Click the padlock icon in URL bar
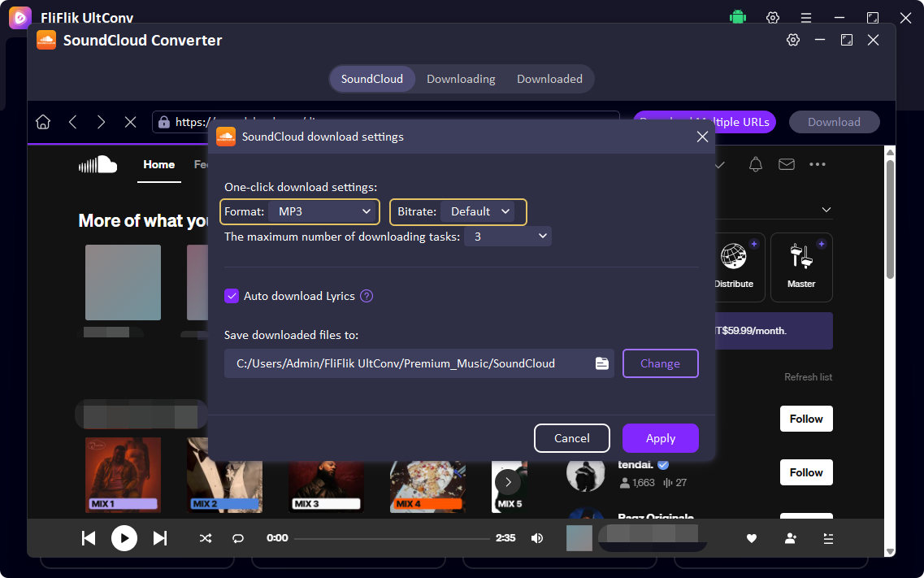Viewport: 924px width, 578px height. (x=164, y=122)
